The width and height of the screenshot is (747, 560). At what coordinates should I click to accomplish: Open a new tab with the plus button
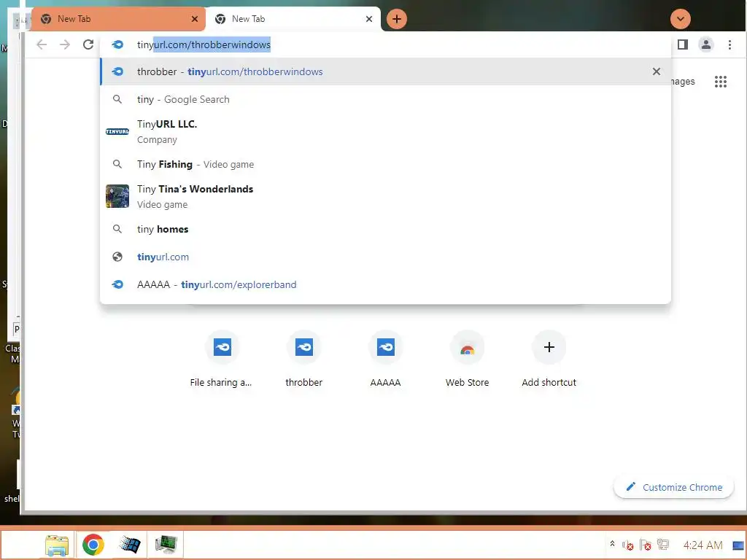click(396, 19)
